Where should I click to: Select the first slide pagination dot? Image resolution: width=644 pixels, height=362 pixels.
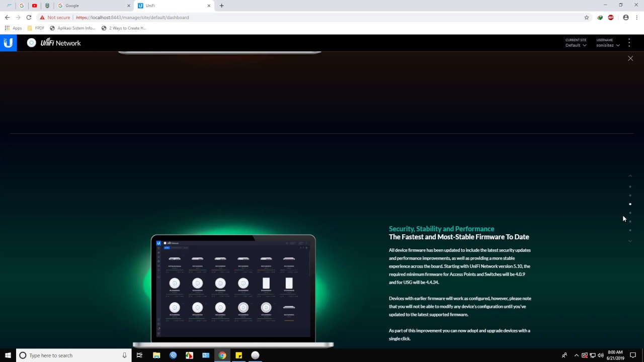[630, 187]
